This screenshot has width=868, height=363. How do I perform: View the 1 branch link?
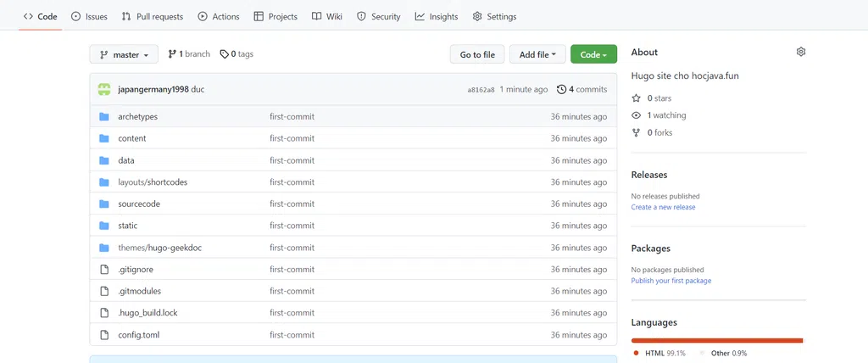tap(189, 53)
